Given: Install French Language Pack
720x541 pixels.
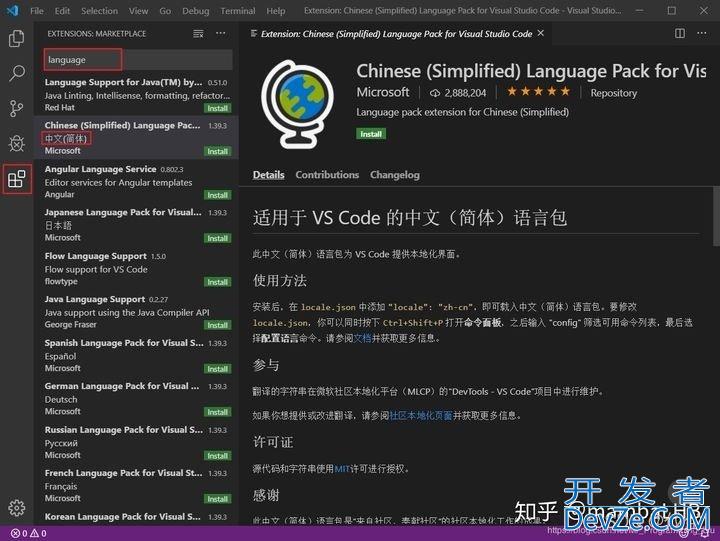Looking at the screenshot, I should pos(217,499).
